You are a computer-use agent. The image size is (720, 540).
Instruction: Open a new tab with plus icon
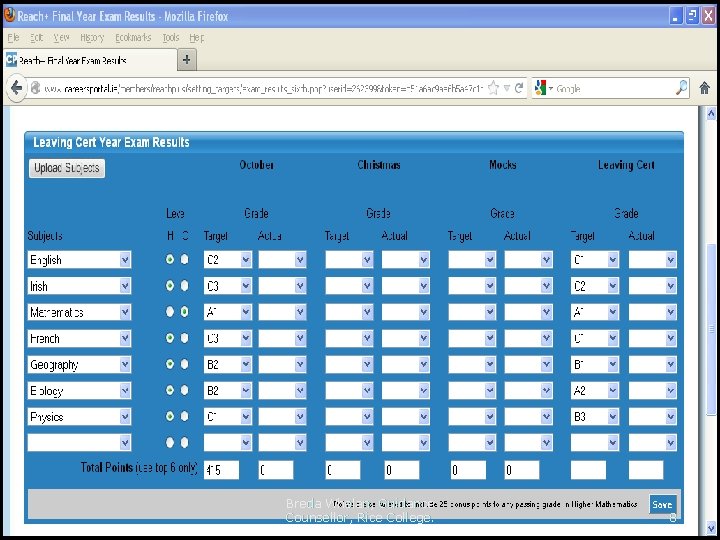pos(186,60)
